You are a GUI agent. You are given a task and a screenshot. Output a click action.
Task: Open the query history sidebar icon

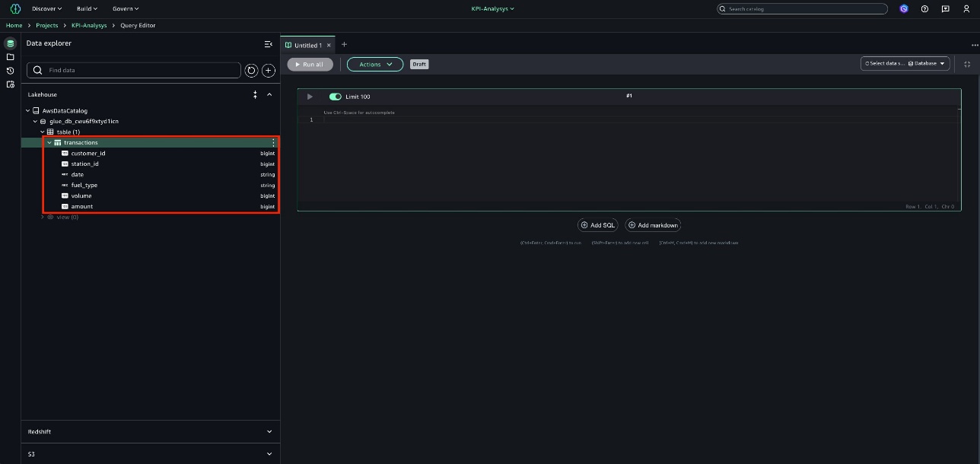[x=10, y=71]
